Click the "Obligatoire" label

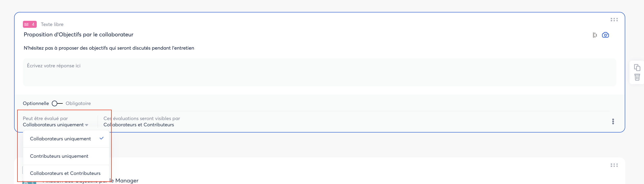78,103
